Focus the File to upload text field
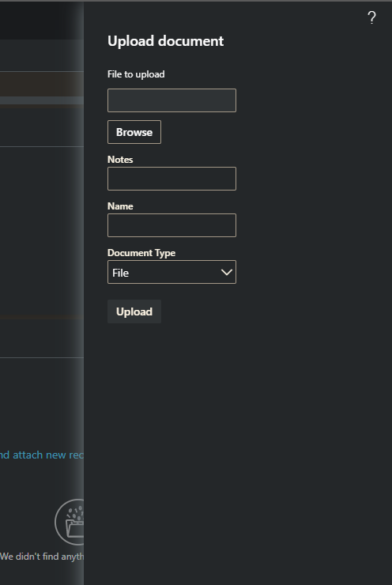The width and height of the screenshot is (392, 585). [x=171, y=100]
